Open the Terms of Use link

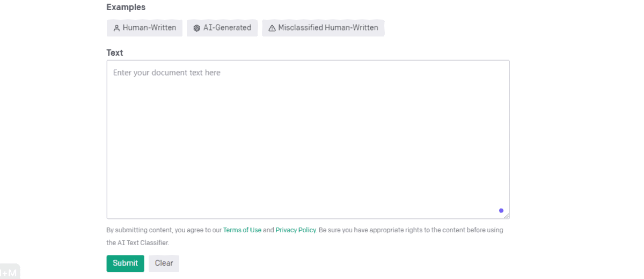(x=242, y=230)
